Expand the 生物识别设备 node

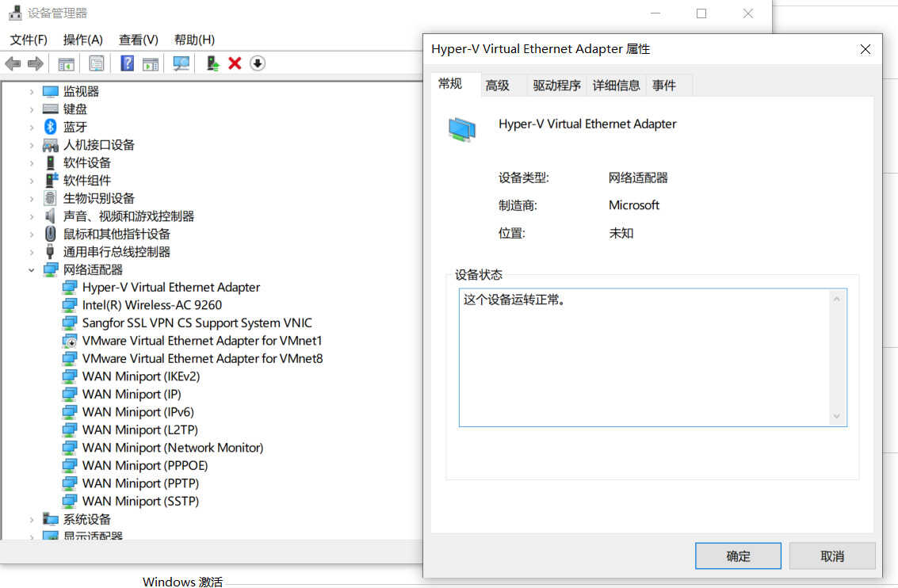pyautogui.click(x=32, y=198)
